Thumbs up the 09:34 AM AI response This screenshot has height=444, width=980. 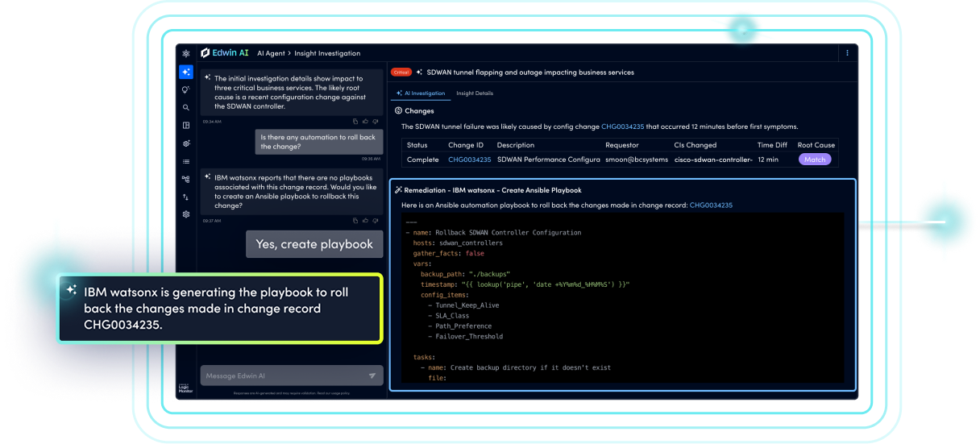click(x=366, y=122)
